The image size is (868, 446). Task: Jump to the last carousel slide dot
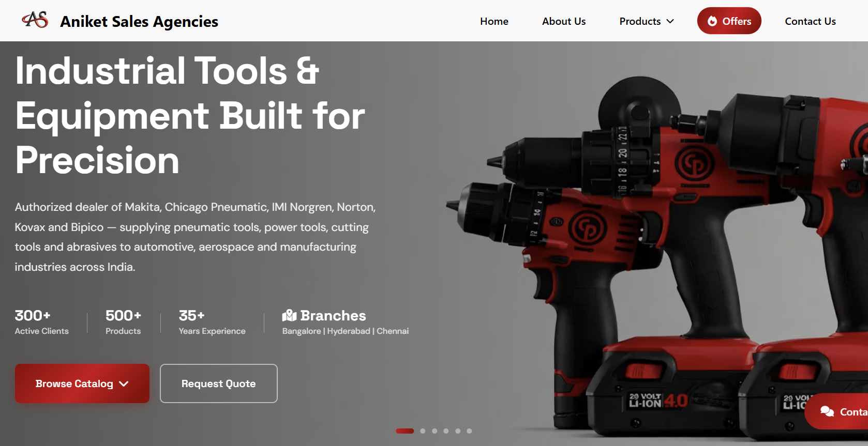pyautogui.click(x=469, y=431)
